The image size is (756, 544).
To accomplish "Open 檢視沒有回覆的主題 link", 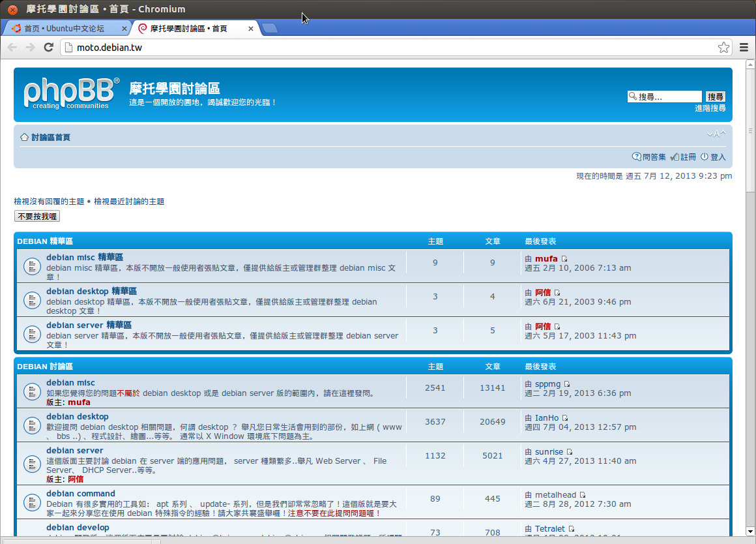I will (x=49, y=202).
